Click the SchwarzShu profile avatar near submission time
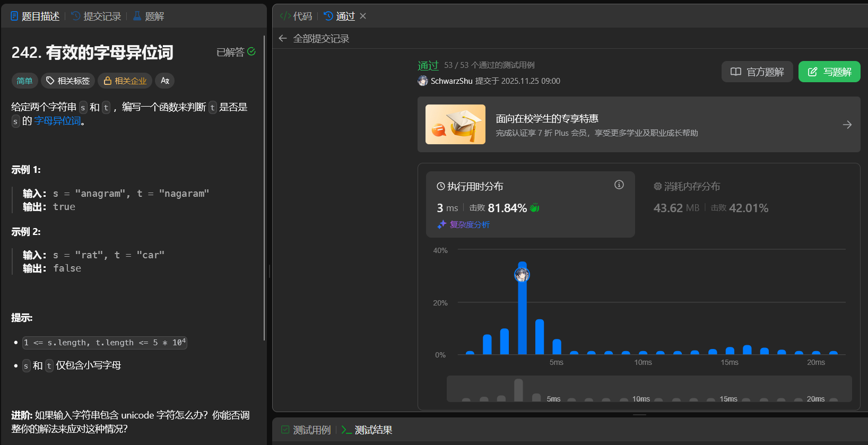The image size is (868, 445). pyautogui.click(x=423, y=81)
